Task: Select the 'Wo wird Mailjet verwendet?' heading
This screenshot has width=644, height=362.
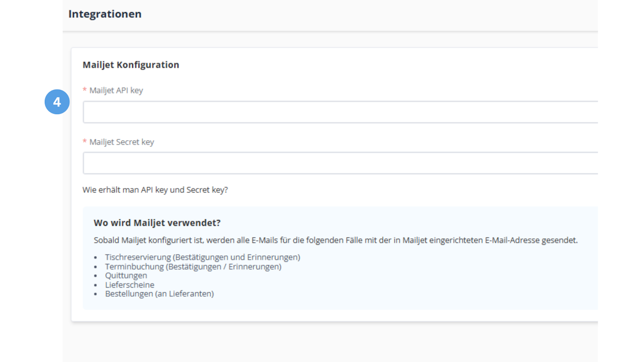Action: 157,223
